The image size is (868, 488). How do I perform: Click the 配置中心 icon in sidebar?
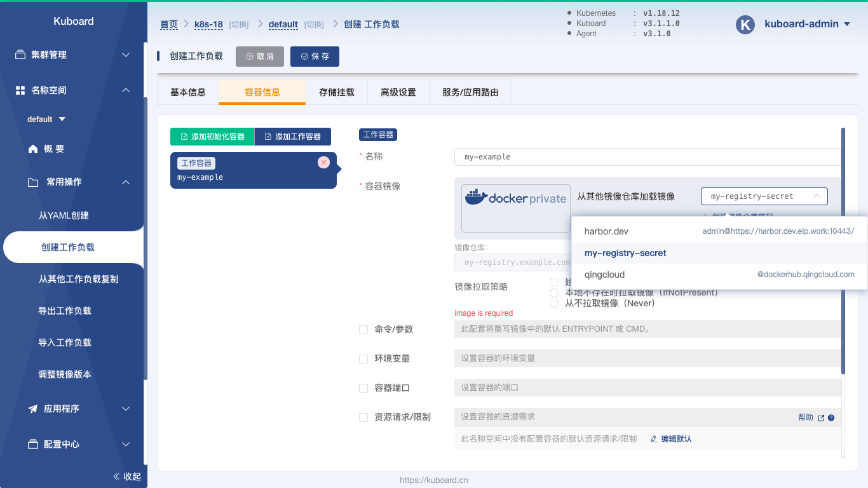(x=33, y=444)
